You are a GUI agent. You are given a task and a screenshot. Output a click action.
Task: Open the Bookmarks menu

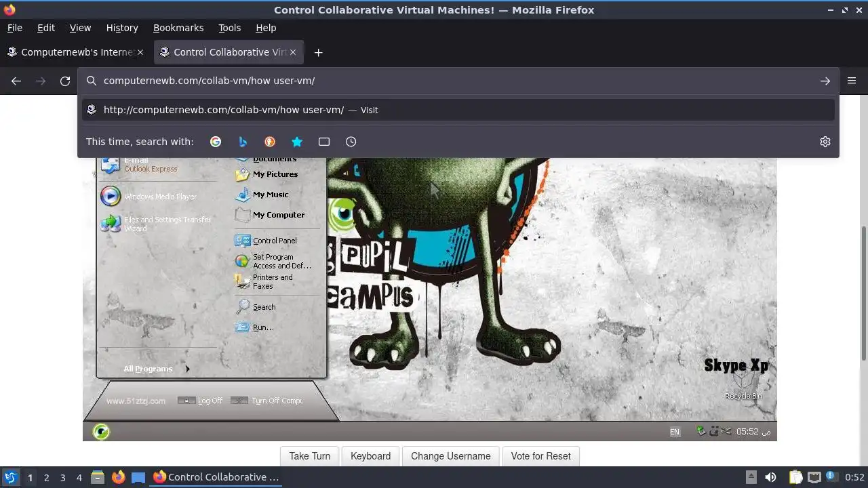[178, 28]
